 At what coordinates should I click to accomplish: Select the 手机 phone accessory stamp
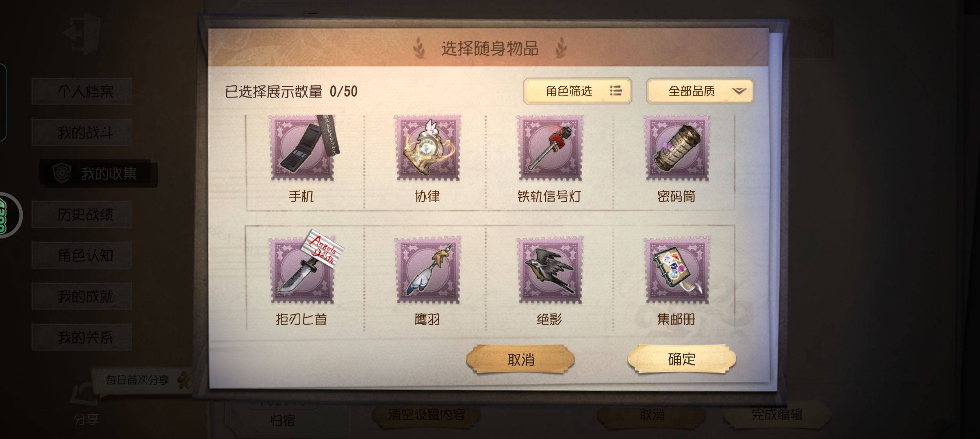coord(303,148)
